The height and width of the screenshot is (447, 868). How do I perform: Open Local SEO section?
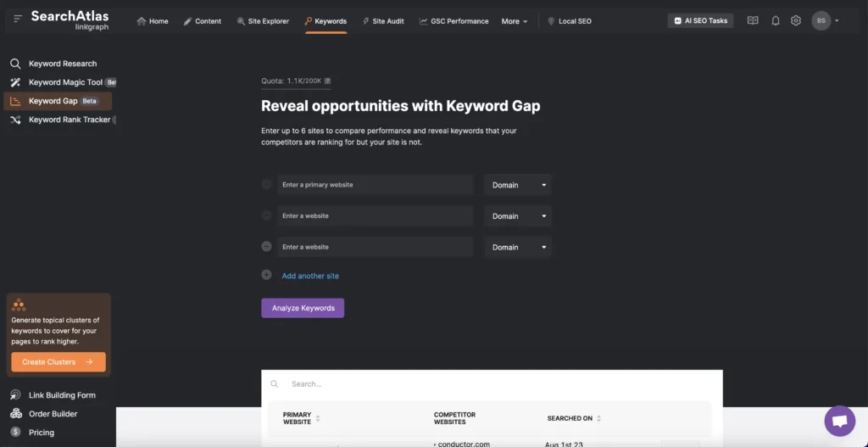point(569,21)
